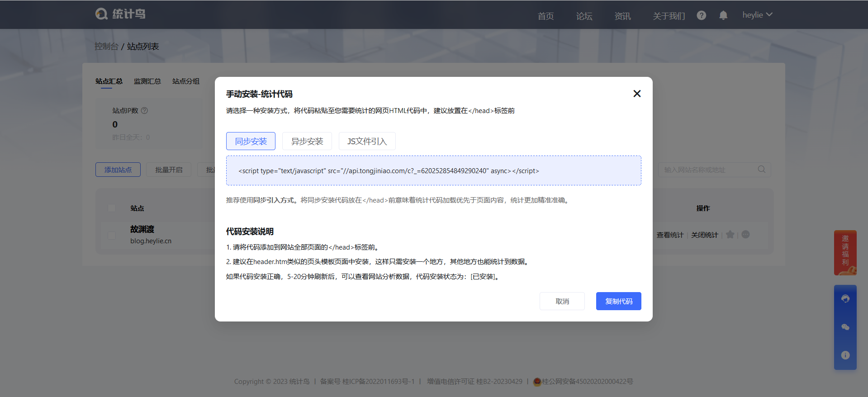Check the 故渊渡 site row checkbox
Image resolution: width=868 pixels, height=397 pixels.
[x=111, y=235]
